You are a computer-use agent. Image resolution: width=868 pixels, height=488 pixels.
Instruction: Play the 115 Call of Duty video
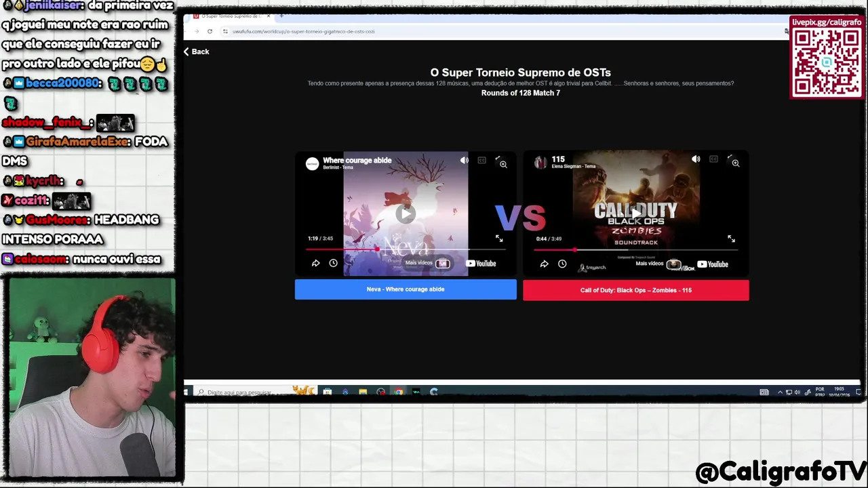pos(635,213)
